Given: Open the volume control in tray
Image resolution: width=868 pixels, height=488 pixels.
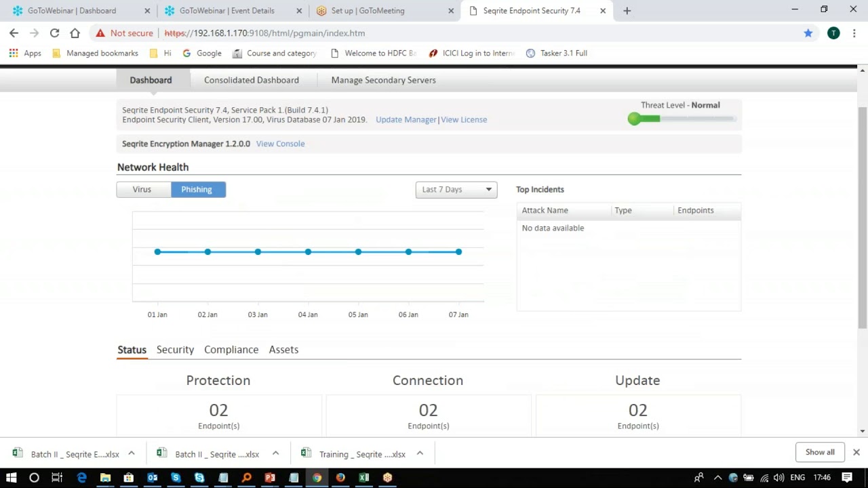Looking at the screenshot, I should (x=779, y=477).
